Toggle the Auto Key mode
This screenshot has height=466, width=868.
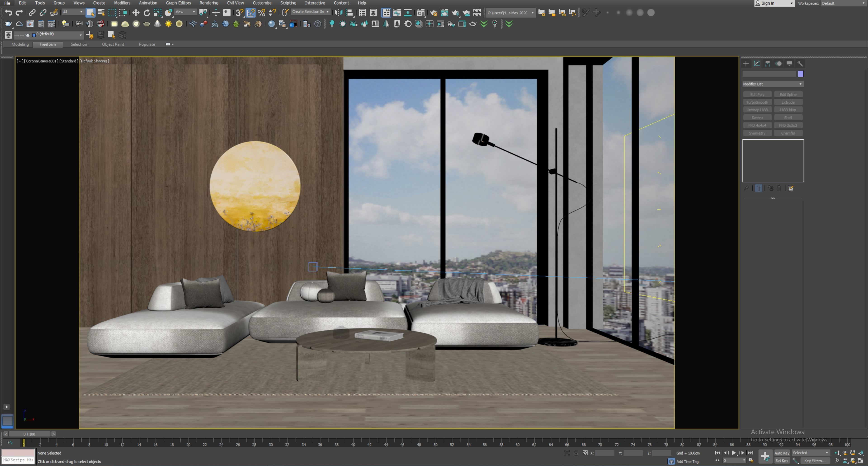tap(782, 453)
